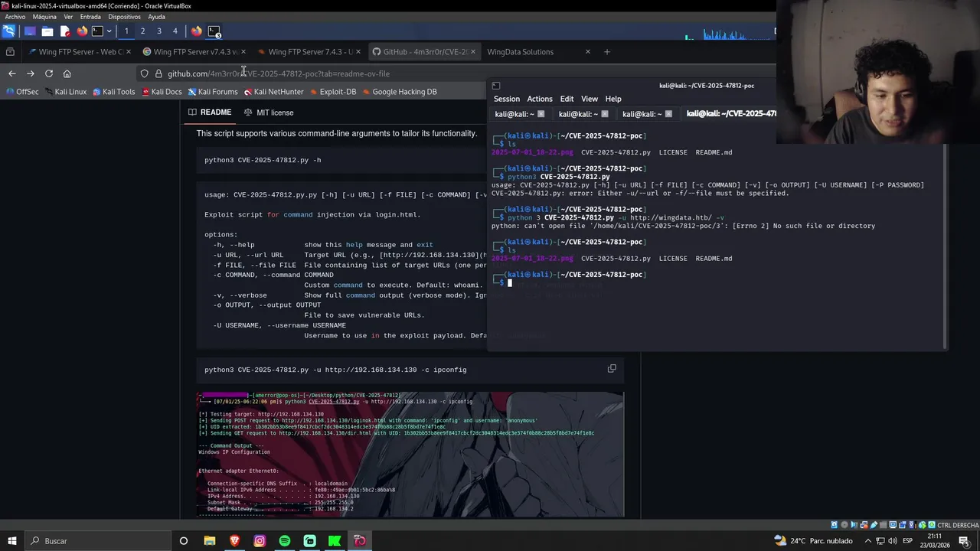Open the Exploit-DB bookmark

(332, 92)
